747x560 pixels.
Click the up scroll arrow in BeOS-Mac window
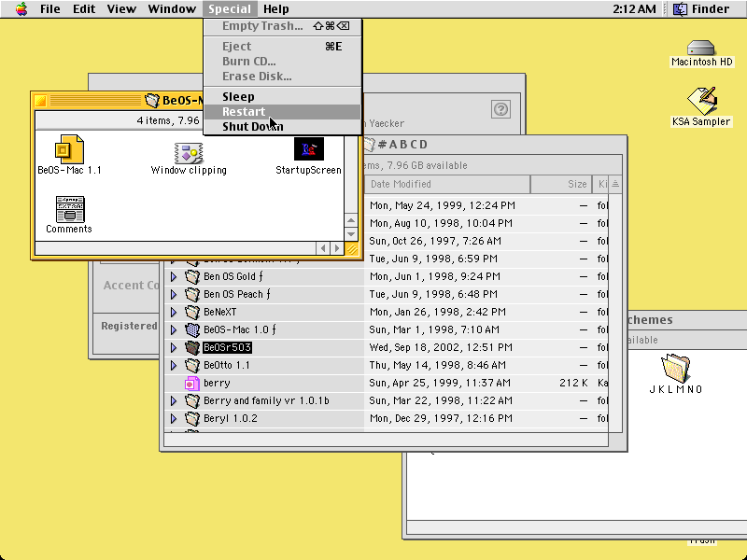click(351, 220)
